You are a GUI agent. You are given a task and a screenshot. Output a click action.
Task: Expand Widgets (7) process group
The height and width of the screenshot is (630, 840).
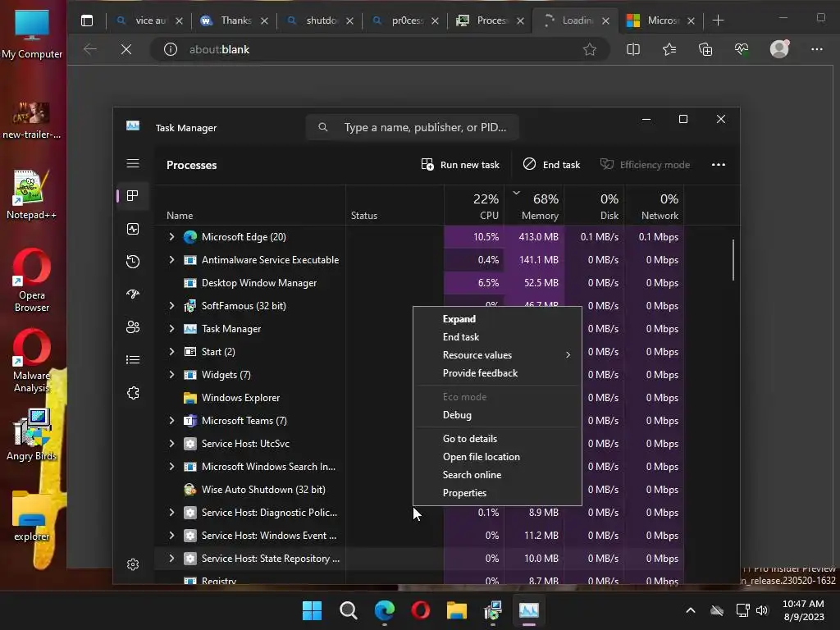pyautogui.click(x=171, y=374)
